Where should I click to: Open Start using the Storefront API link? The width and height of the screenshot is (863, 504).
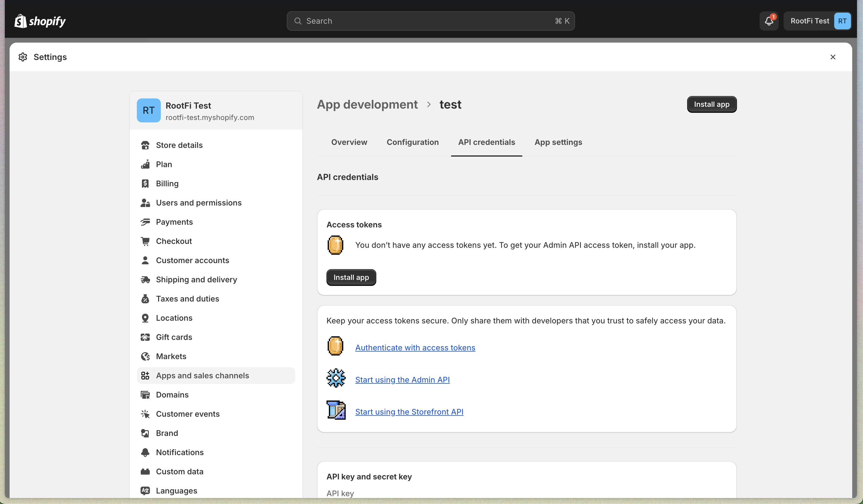point(409,412)
